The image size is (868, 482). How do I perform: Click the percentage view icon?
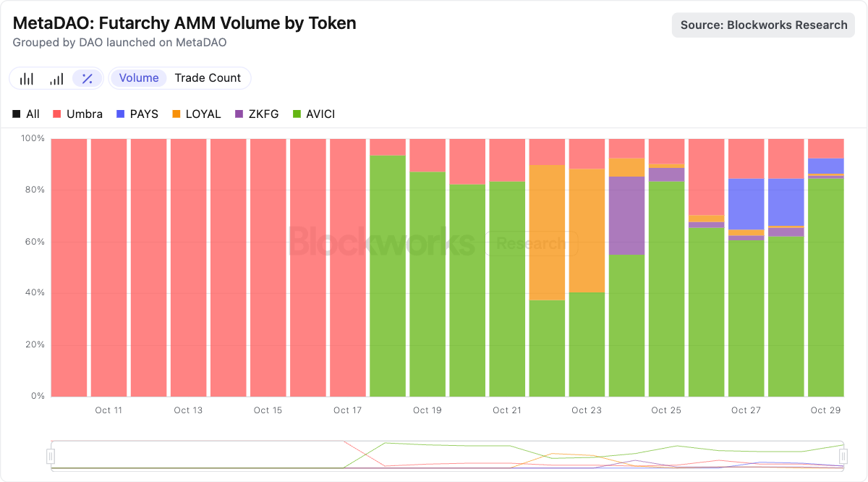click(87, 78)
